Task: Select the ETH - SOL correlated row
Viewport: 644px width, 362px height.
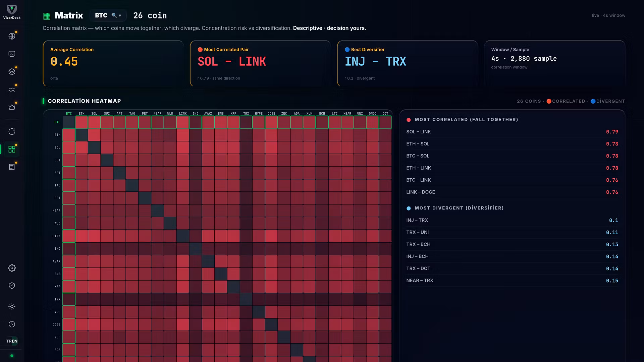Action: pos(512,144)
